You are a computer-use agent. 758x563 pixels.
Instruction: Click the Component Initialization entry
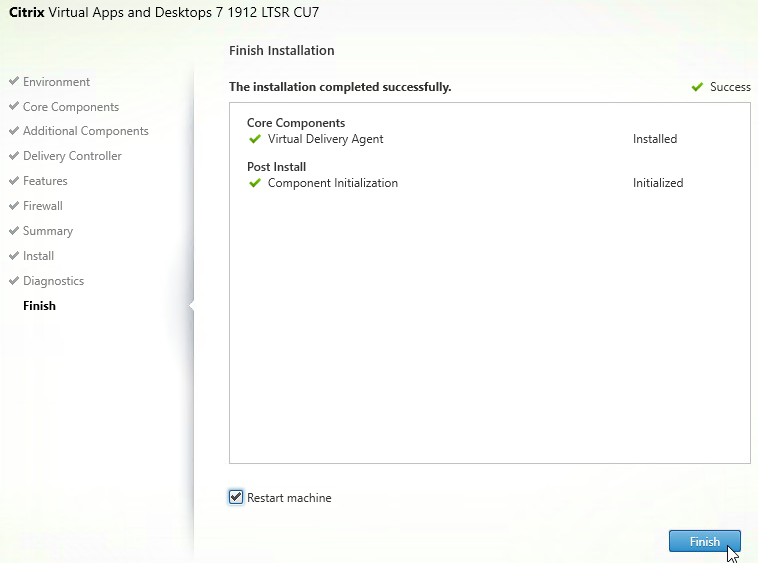[x=332, y=183]
